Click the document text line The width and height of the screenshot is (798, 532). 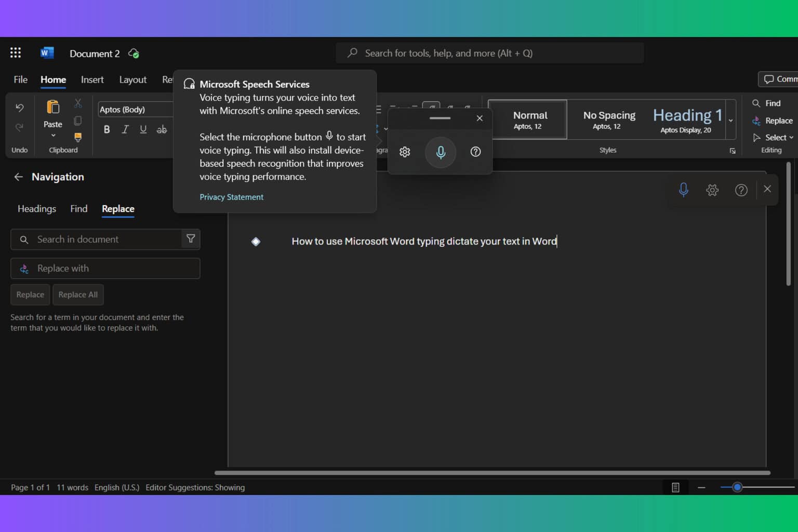424,241
